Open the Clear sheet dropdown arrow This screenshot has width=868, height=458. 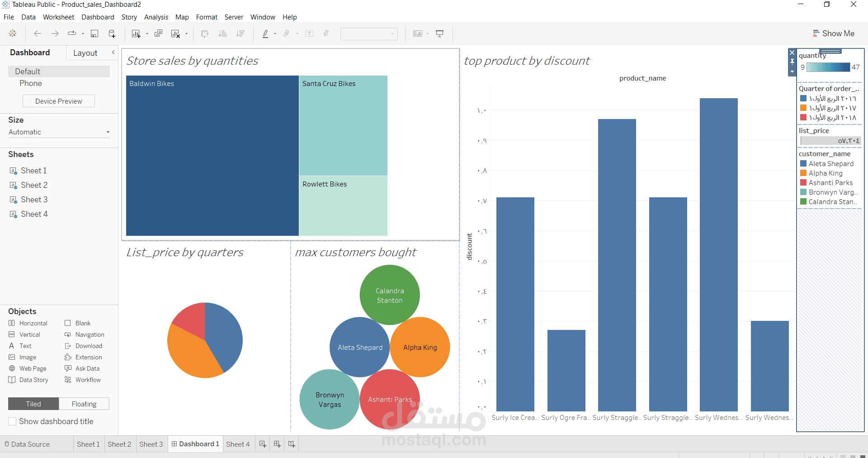coord(186,33)
